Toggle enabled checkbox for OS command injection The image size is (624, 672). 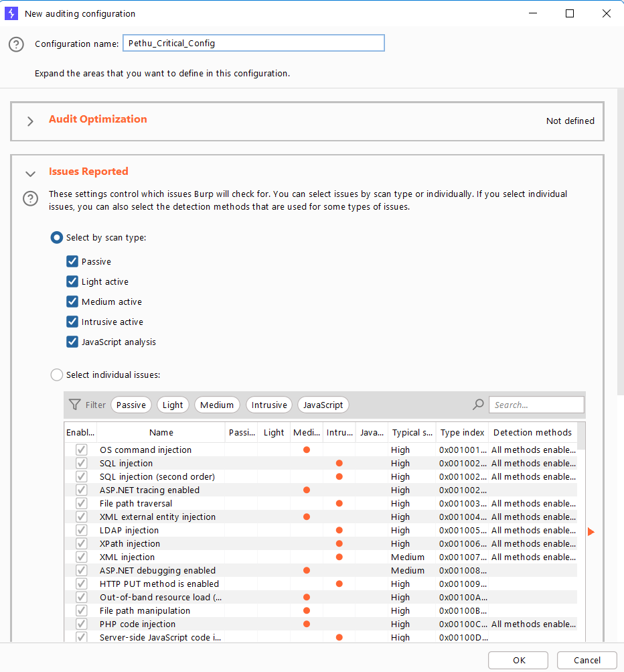coord(82,450)
